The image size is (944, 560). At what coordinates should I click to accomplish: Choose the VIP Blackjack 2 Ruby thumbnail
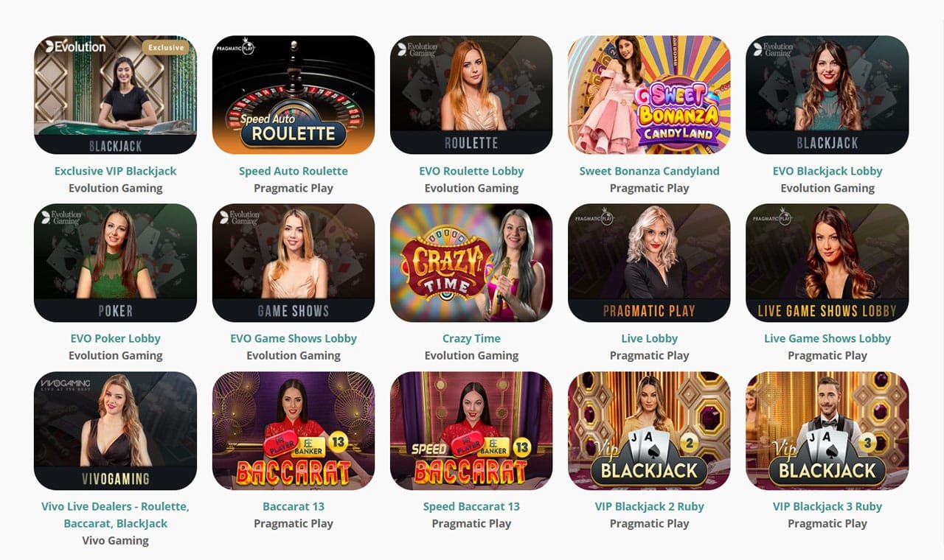(649, 431)
